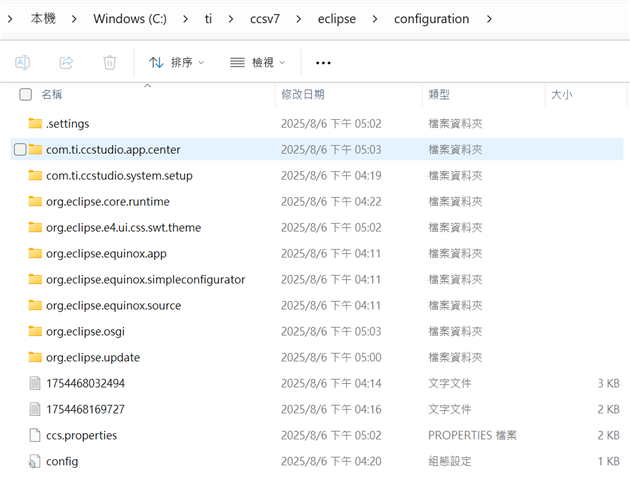
Task: Open the 排序 sort dropdown
Action: (x=177, y=62)
